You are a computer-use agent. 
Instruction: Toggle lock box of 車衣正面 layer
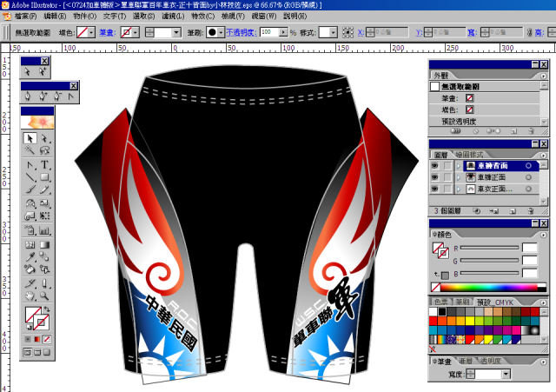coord(447,189)
